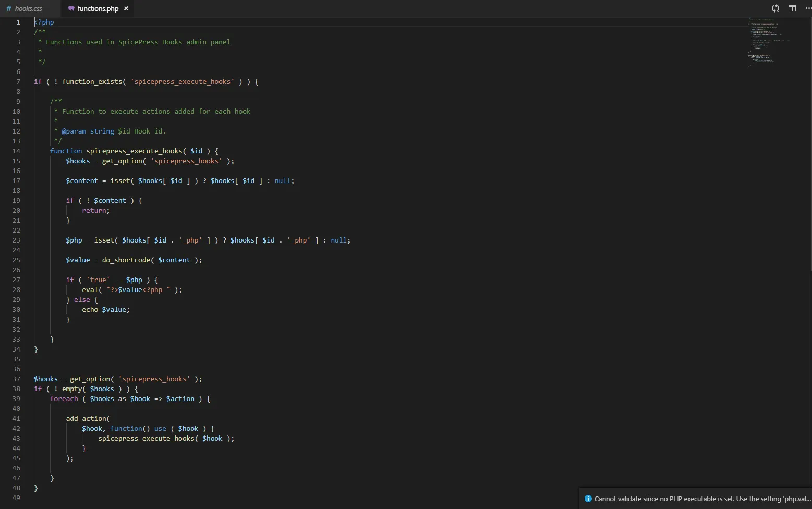Click 'echo $value;' on line 30
Viewport: 812px width, 509px height.
[106, 309]
